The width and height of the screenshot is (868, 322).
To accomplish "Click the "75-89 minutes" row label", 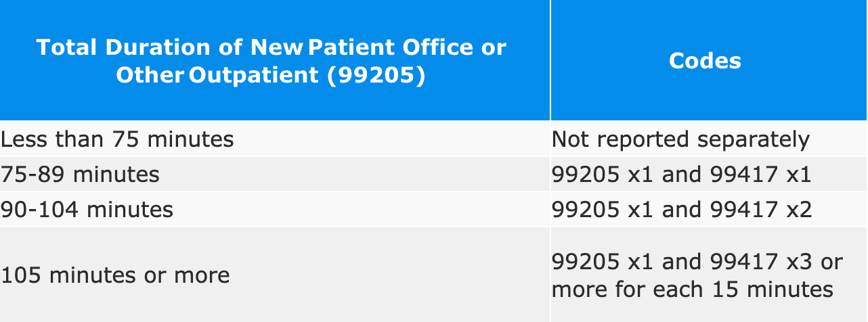I will 80,175.
